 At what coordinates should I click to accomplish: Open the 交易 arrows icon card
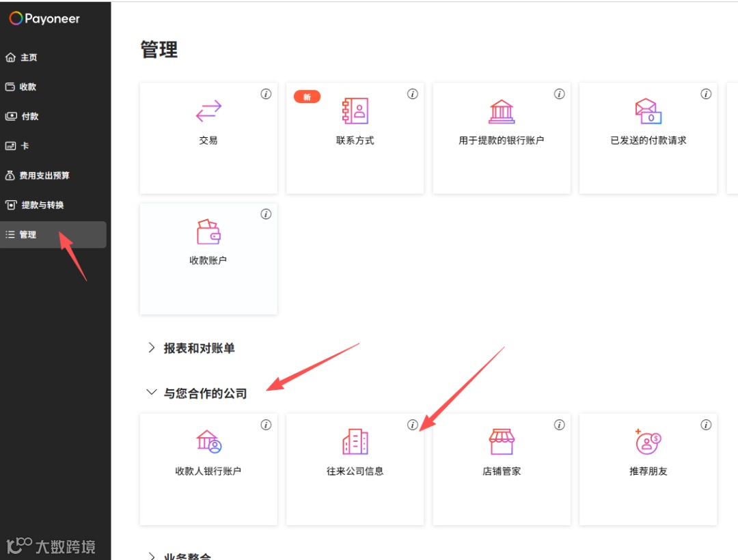[x=208, y=111]
